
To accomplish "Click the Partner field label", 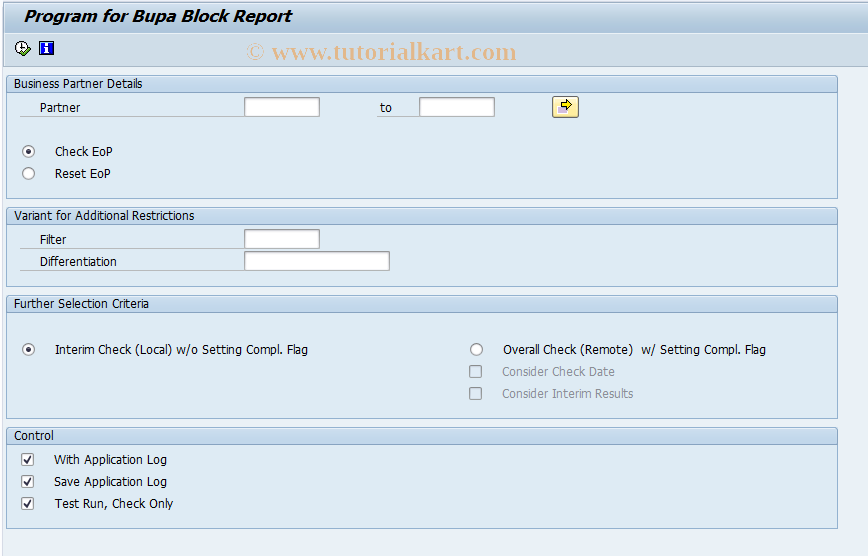I will coord(60,108).
